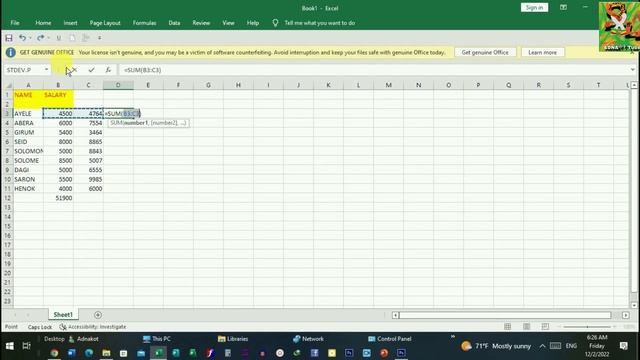Screen dimensions: 640x360
Task: Expand the Name Box dropdown arrow
Action: pyautogui.click(x=46, y=70)
